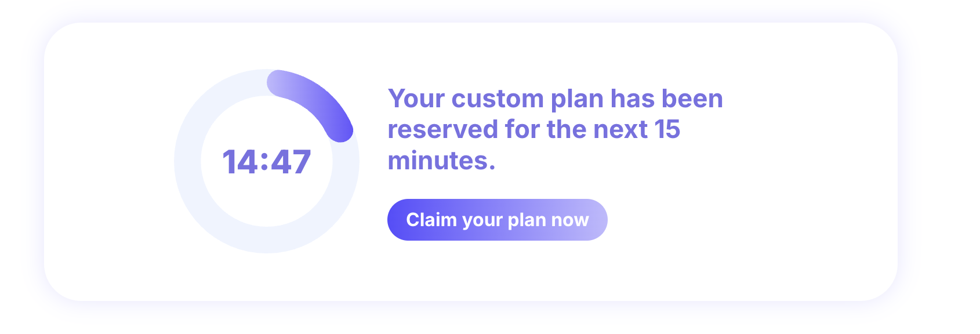This screenshot has height=334, width=980.
Task: Click the word "custom" in the heading
Action: [x=498, y=99]
